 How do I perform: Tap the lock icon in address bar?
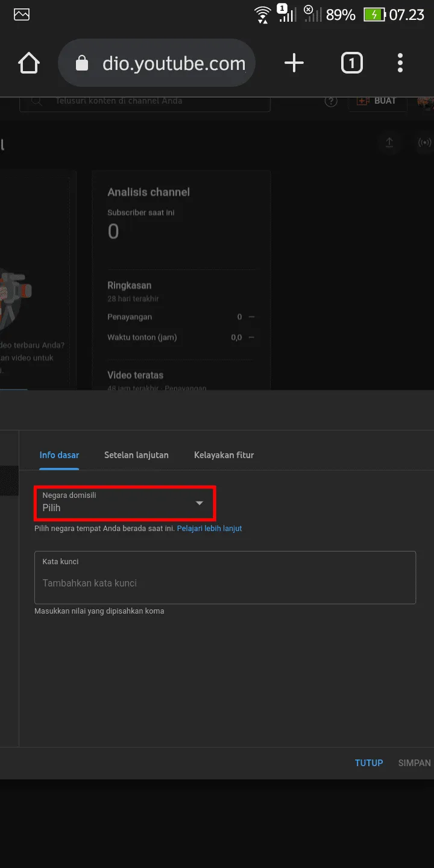click(x=83, y=64)
